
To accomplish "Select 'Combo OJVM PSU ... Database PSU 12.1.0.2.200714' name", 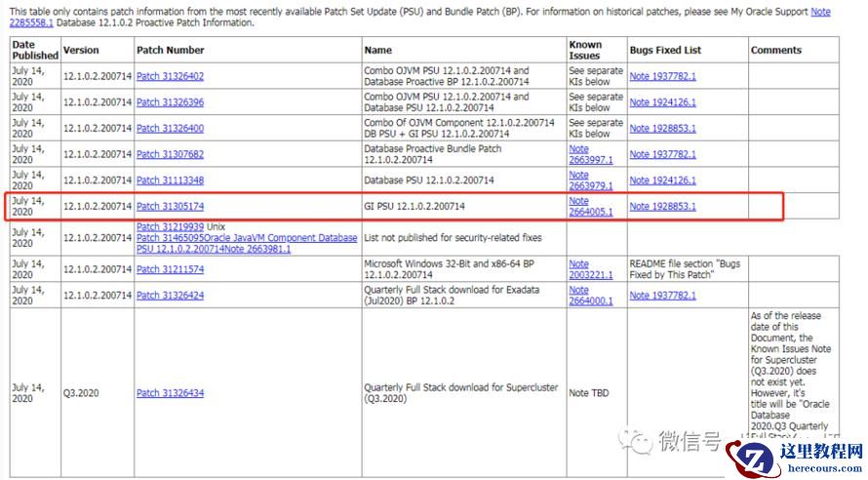I will (447, 102).
